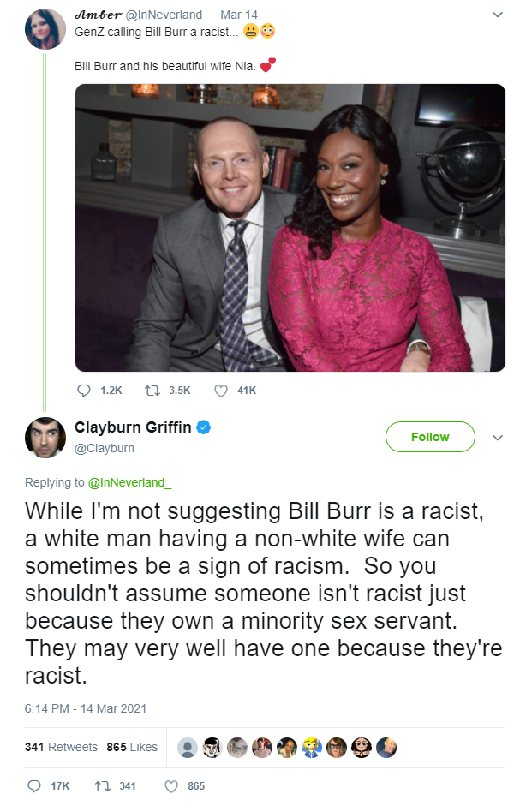Click the bottom retweet icon showing 341
This screenshot has height=812, width=526.
pyautogui.click(x=102, y=786)
